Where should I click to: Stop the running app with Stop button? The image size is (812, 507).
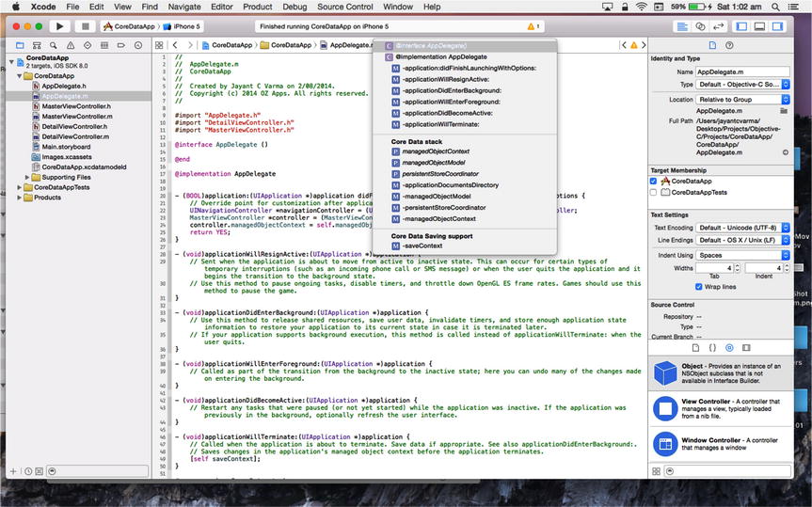pos(86,26)
